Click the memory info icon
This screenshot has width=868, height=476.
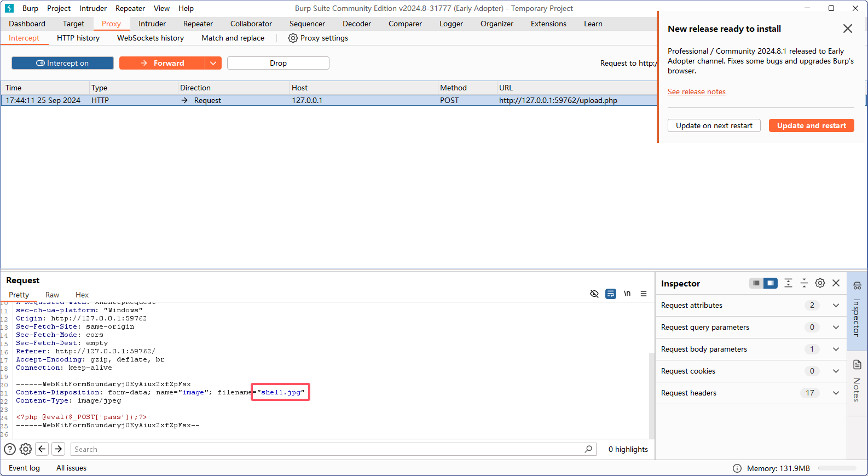point(737,468)
